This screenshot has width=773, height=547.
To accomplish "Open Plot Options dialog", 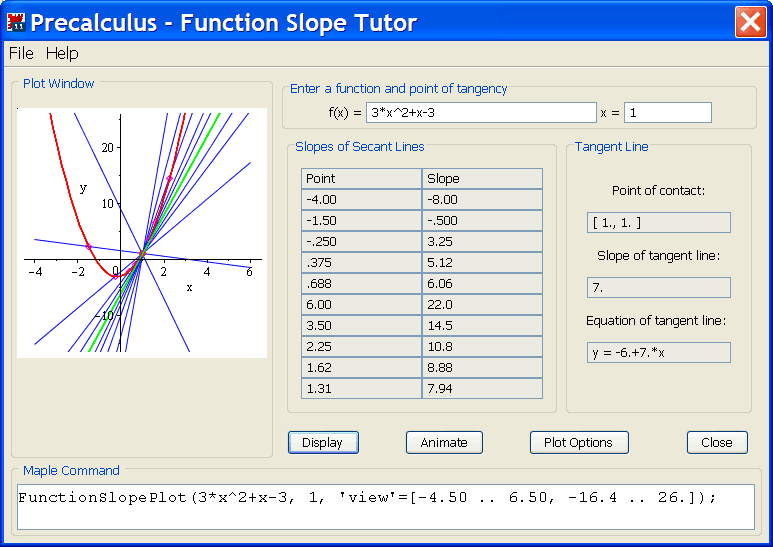I will click(578, 442).
